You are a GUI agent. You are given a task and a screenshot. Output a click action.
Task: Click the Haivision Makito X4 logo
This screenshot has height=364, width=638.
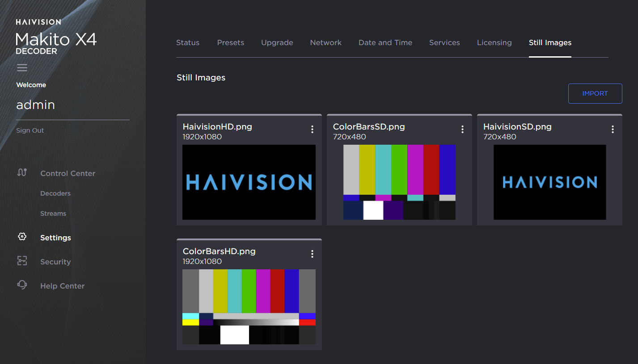pos(56,37)
